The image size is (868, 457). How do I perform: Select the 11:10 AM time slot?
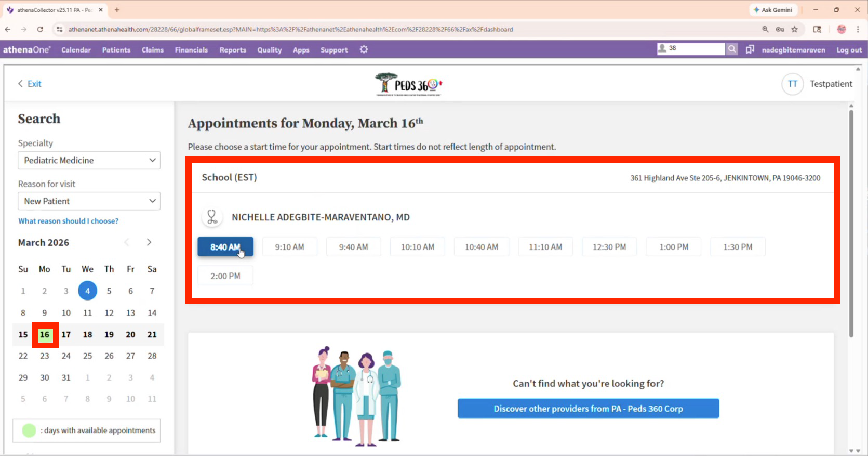tap(545, 247)
